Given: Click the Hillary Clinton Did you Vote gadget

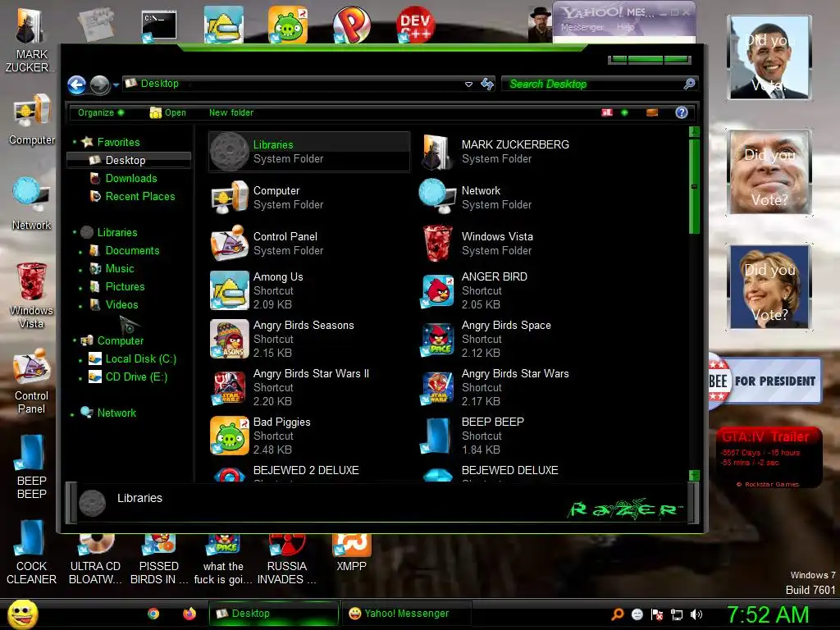Looking at the screenshot, I should [769, 286].
